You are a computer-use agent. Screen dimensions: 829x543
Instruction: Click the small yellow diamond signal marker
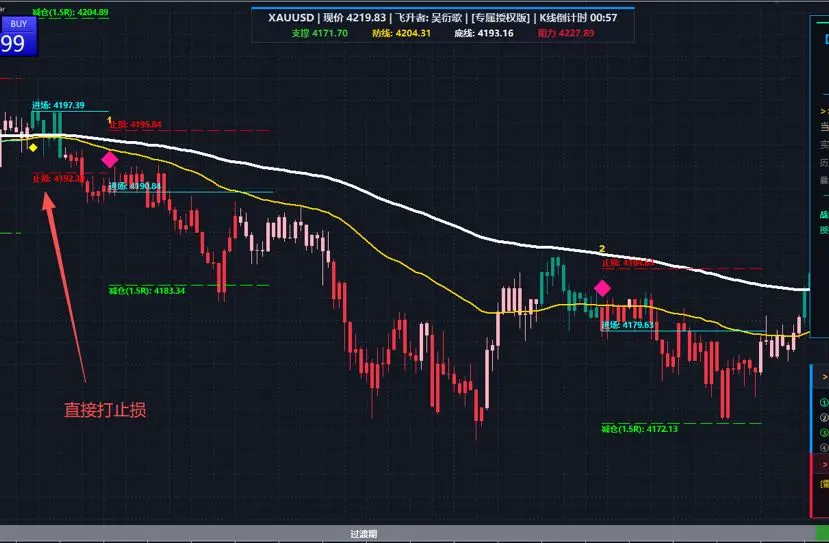tap(33, 148)
